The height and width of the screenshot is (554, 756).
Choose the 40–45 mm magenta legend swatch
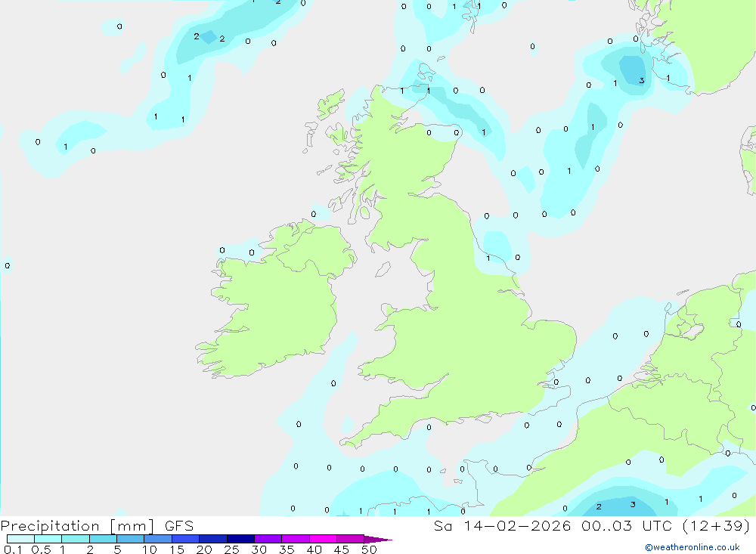click(x=323, y=539)
